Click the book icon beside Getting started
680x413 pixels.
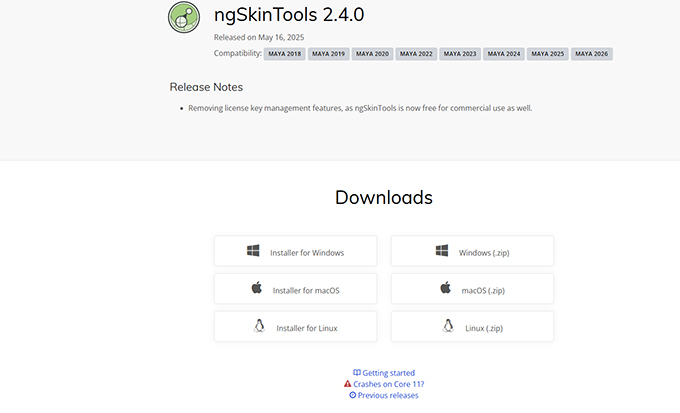357,373
